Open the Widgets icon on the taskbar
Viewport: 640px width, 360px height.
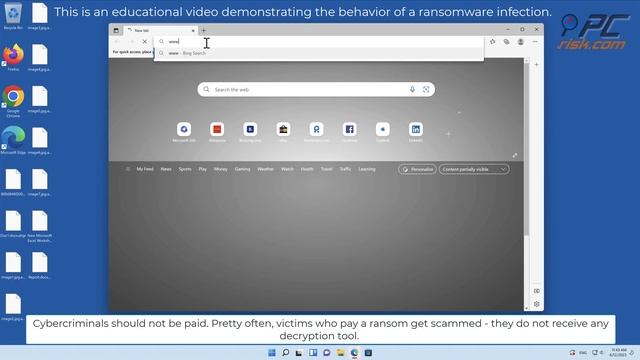[313, 353]
